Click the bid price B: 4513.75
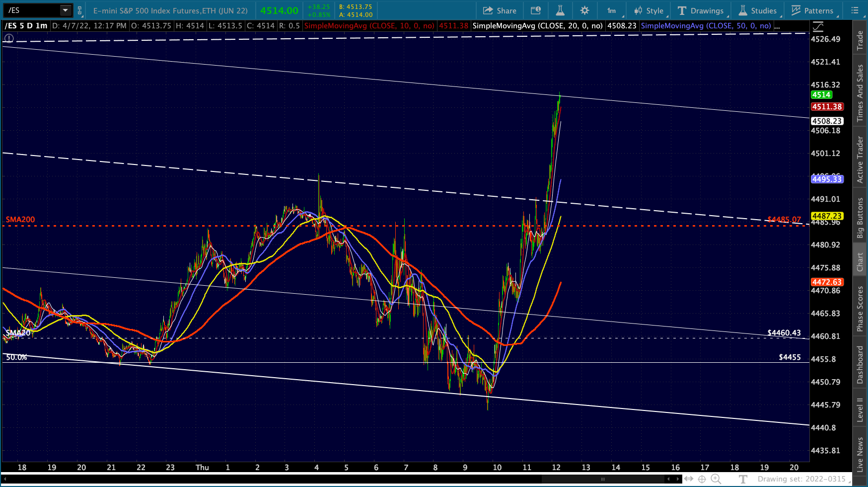 coord(356,7)
